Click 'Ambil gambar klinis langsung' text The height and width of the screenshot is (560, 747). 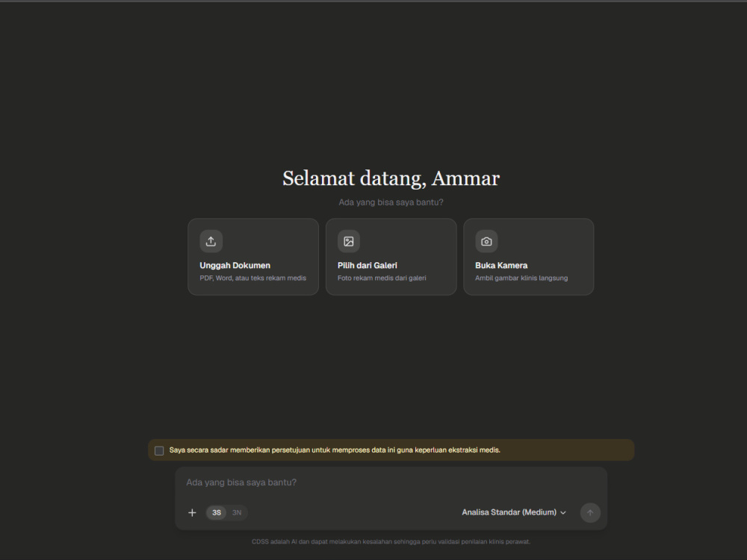(x=521, y=278)
